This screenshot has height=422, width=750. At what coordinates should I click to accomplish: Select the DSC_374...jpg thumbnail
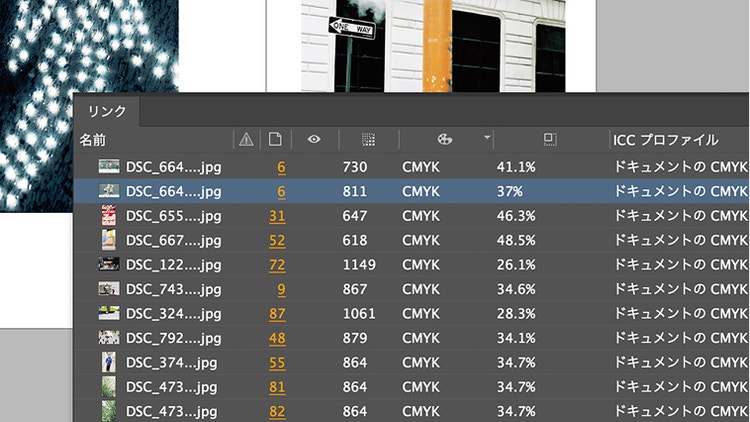[x=109, y=362]
